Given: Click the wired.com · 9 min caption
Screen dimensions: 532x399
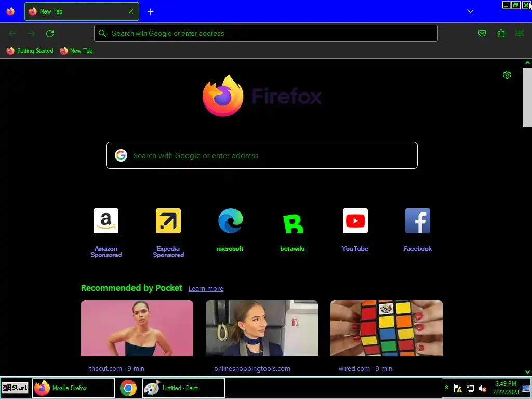Looking at the screenshot, I should (x=365, y=368).
